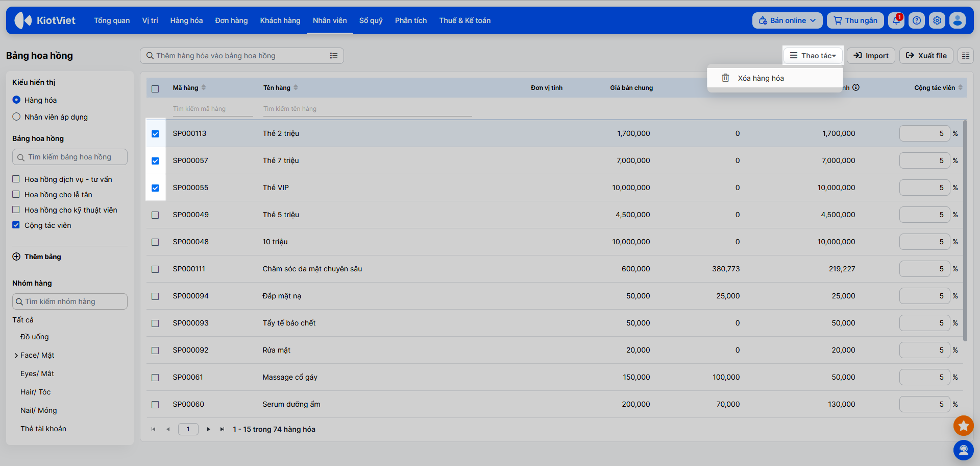Select the Hàng hóa radio button
This screenshot has width=980, height=466.
coord(16,100)
